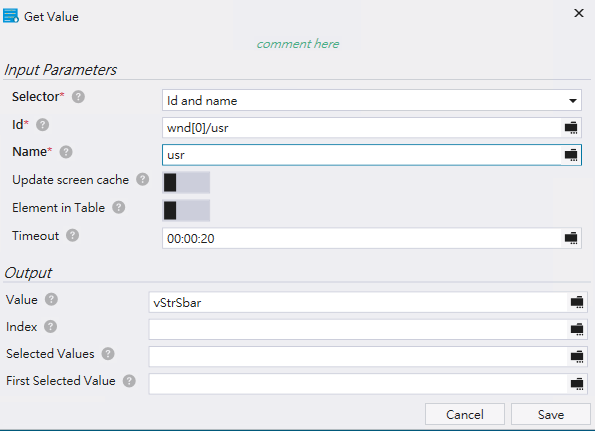Open variable picker for First Selected Value
The height and width of the screenshot is (431, 595).
[577, 384]
